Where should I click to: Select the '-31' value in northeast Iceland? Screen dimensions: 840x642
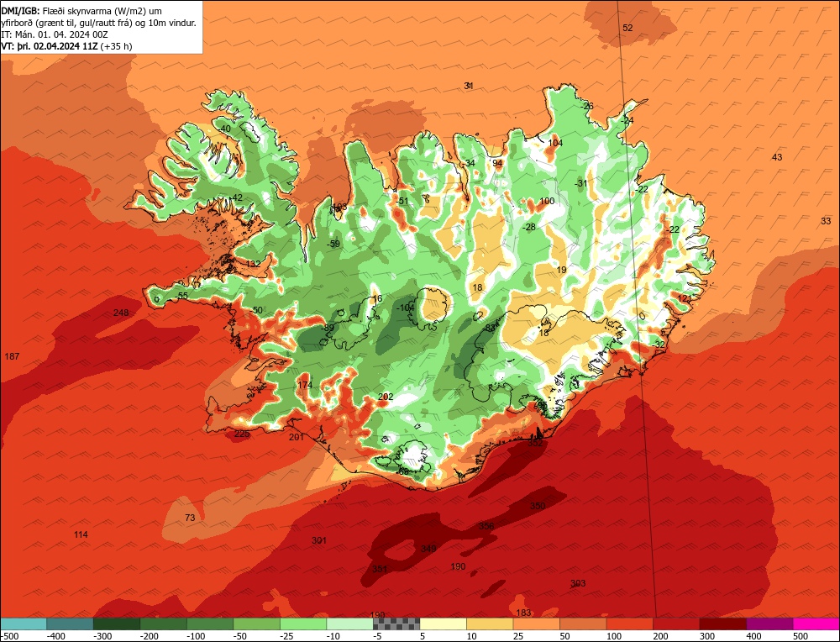[580, 183]
